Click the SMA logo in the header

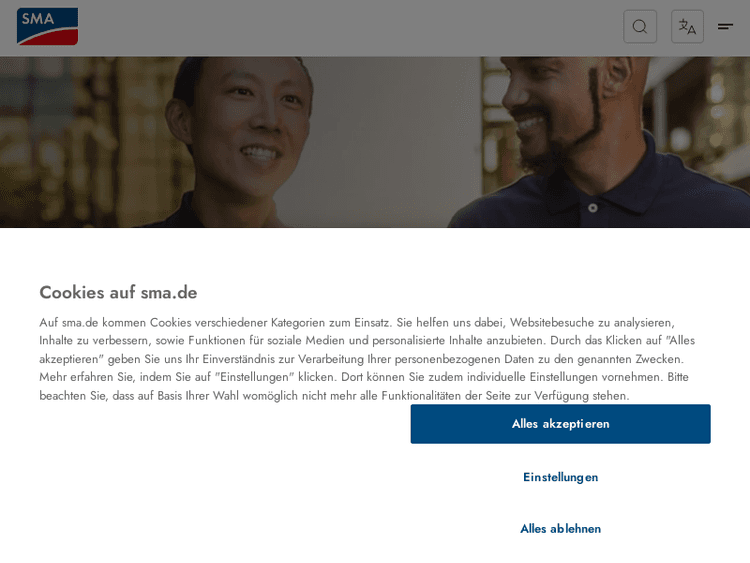pyautogui.click(x=47, y=26)
